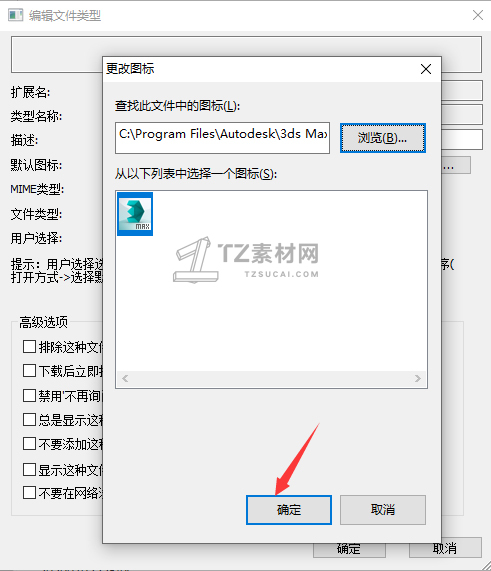
Task: Click the background 确定 button
Action: 349,550
